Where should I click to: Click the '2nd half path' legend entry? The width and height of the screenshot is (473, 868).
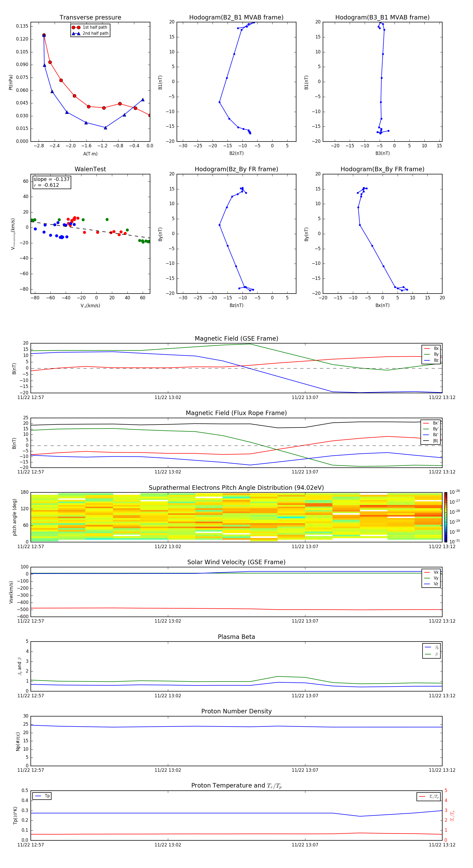point(90,33)
